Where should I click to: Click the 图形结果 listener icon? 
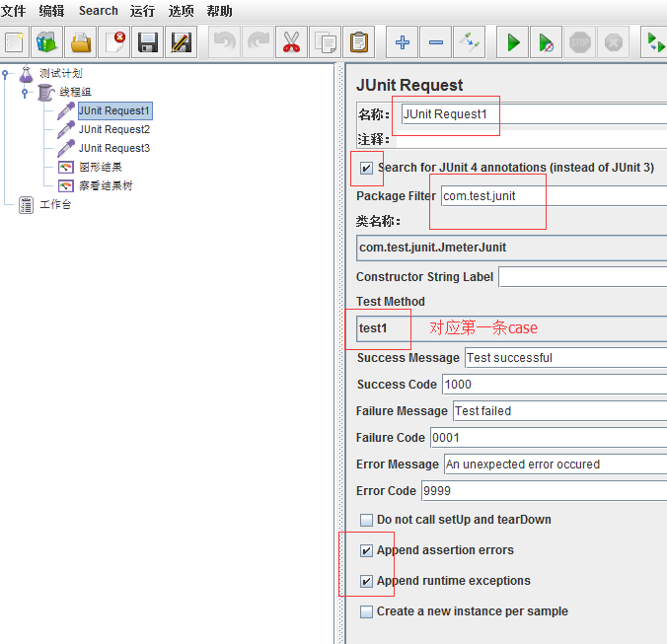(x=66, y=167)
